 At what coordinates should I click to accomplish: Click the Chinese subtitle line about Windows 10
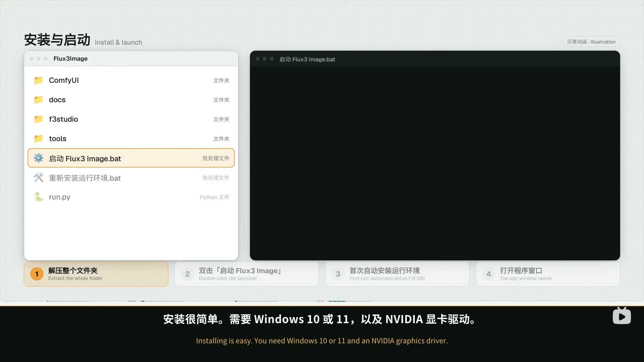320,319
